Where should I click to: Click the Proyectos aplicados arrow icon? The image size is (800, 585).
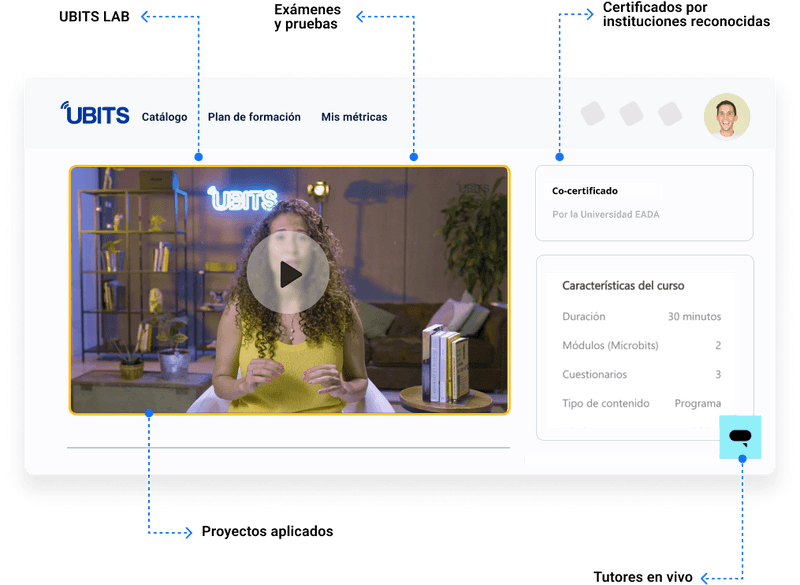[x=189, y=532]
